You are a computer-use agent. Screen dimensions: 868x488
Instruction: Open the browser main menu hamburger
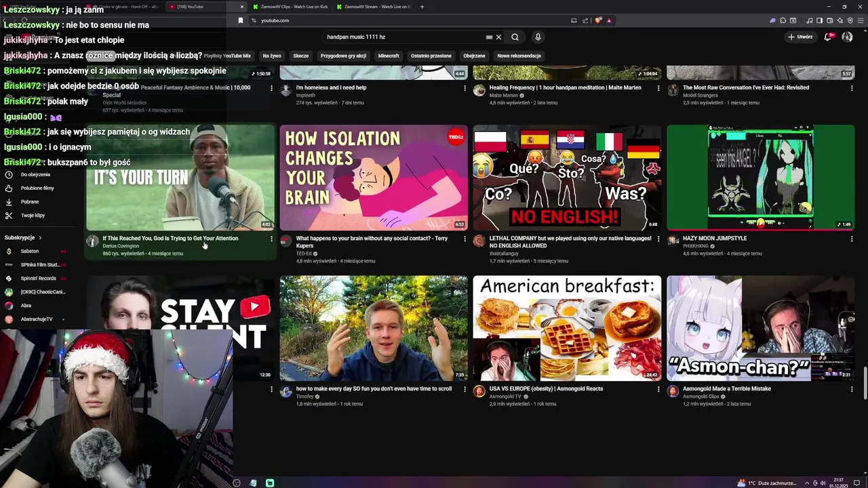[860, 20]
